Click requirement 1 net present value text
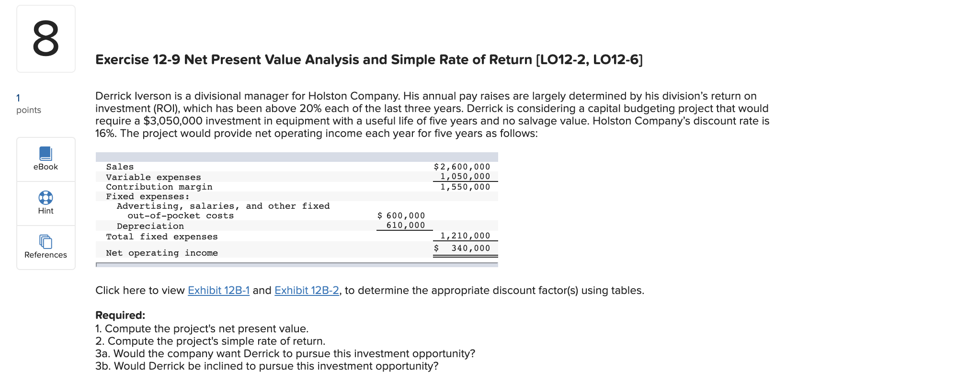The width and height of the screenshot is (980, 384). [202, 328]
